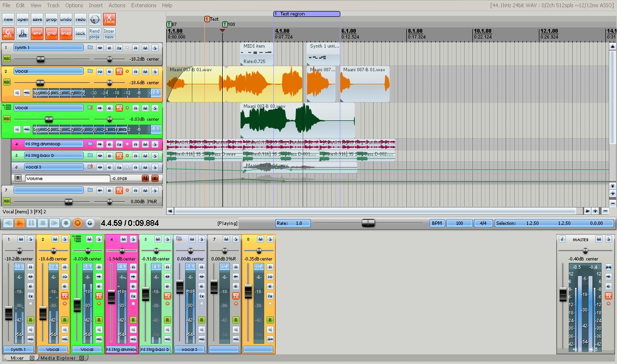Open the crossfade editor toolbar icon
Screen dimensions: 617x364
tap(109, 19)
